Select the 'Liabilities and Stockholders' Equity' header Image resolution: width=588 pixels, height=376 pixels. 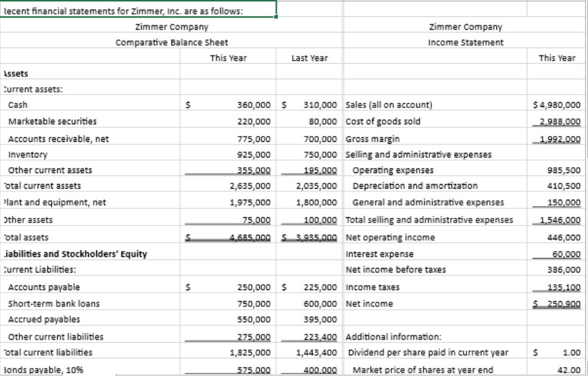pyautogui.click(x=63, y=254)
